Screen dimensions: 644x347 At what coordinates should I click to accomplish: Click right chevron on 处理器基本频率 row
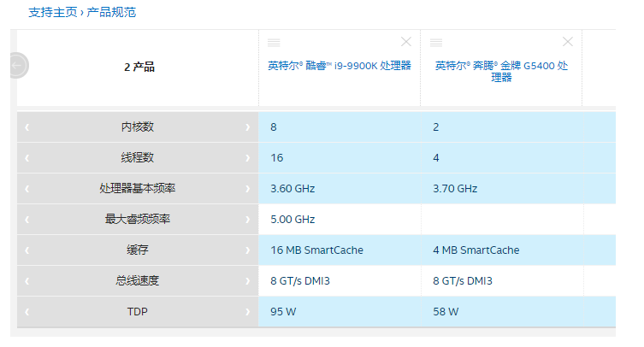point(248,189)
